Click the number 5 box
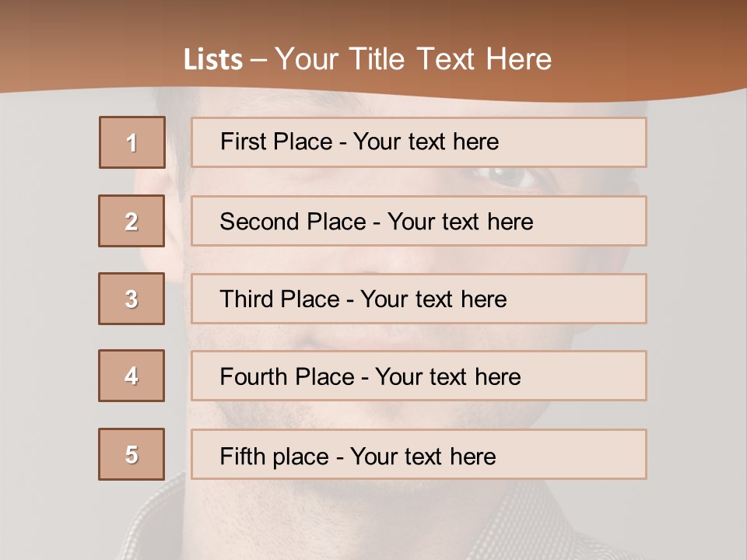Image resolution: width=747 pixels, height=560 pixels. coord(132,454)
